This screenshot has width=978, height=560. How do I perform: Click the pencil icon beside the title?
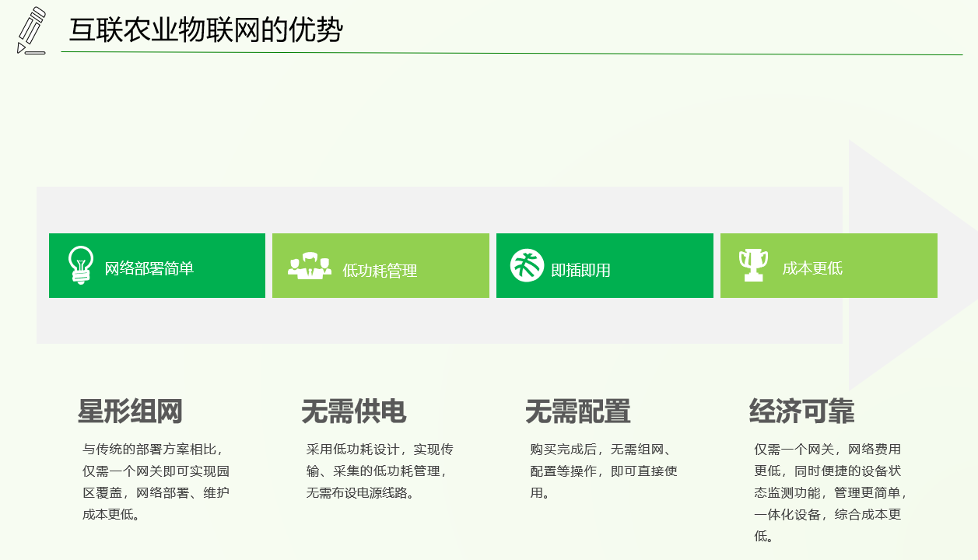[31, 30]
